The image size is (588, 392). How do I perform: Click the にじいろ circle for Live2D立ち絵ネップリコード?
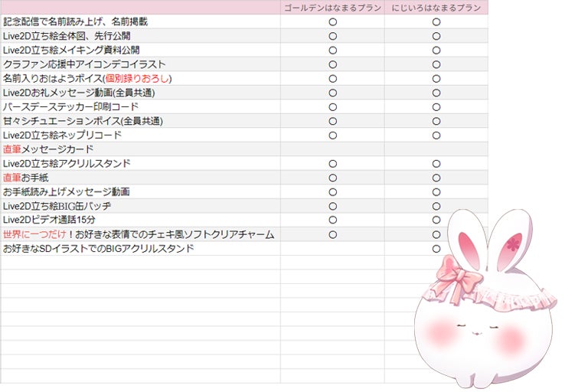tap(436, 136)
